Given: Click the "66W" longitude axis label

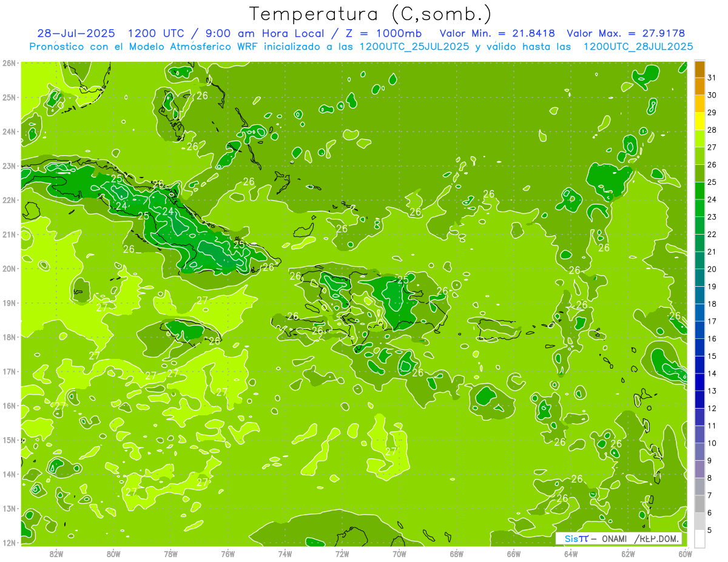Looking at the screenshot, I should point(514,554).
